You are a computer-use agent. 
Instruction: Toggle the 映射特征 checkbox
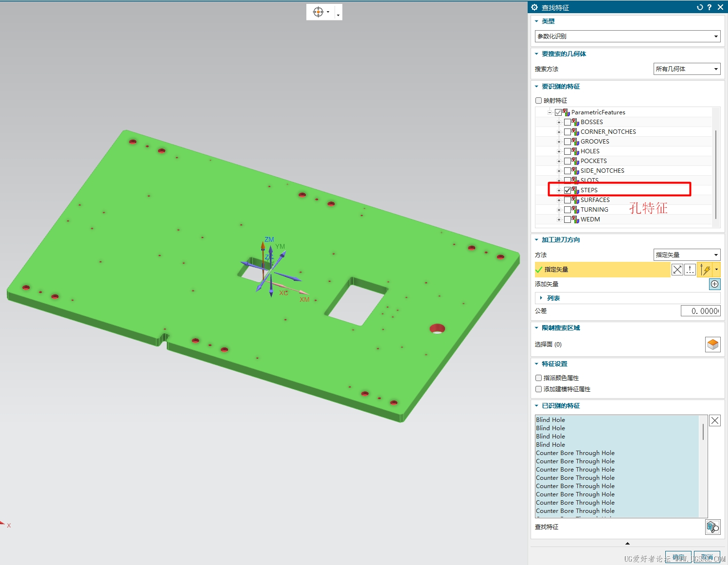click(x=538, y=101)
